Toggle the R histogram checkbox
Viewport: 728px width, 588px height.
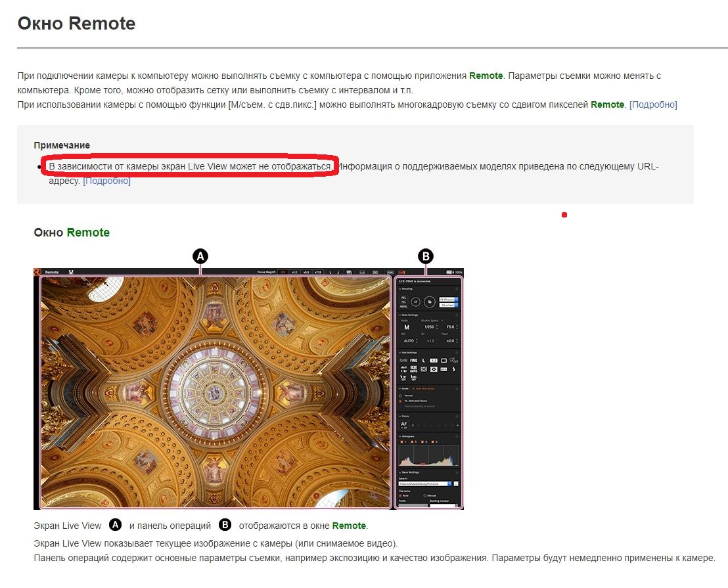coord(412,441)
